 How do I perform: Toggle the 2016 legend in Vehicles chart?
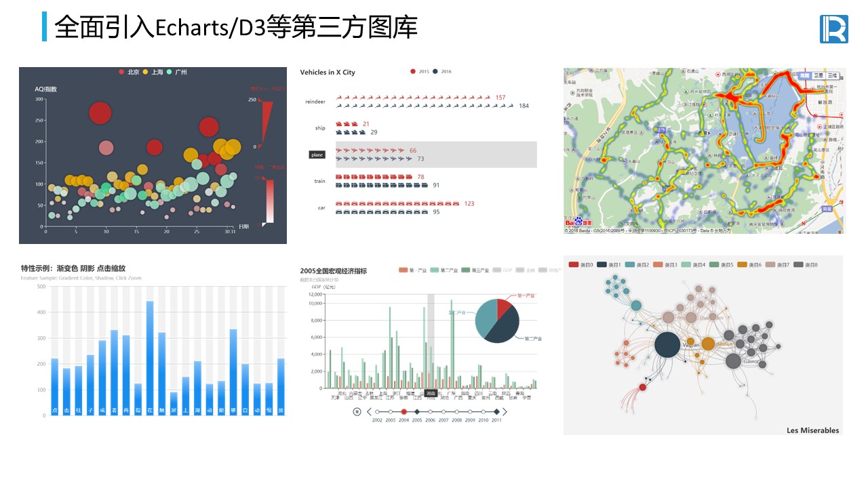pyautogui.click(x=442, y=72)
